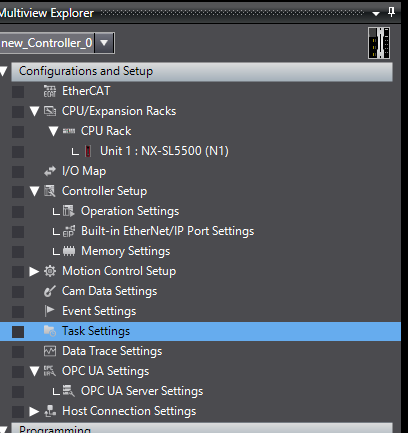
Task: Open the new_Controller_0 dropdown
Action: pyautogui.click(x=104, y=43)
